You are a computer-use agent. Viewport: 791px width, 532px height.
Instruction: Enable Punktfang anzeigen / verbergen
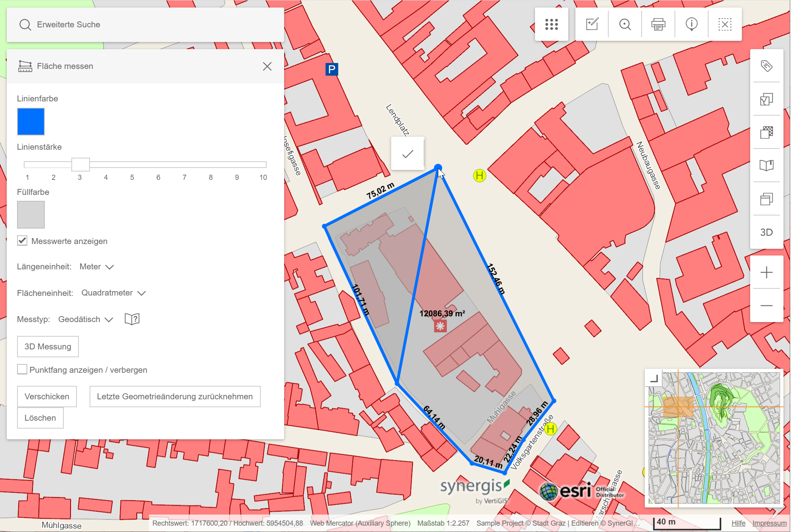tap(22, 369)
